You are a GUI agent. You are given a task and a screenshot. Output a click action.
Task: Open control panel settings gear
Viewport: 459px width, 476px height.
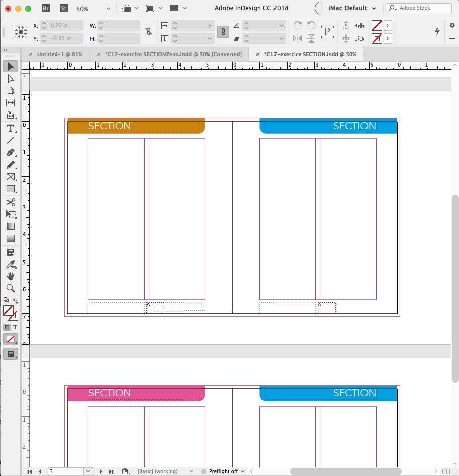click(x=452, y=25)
